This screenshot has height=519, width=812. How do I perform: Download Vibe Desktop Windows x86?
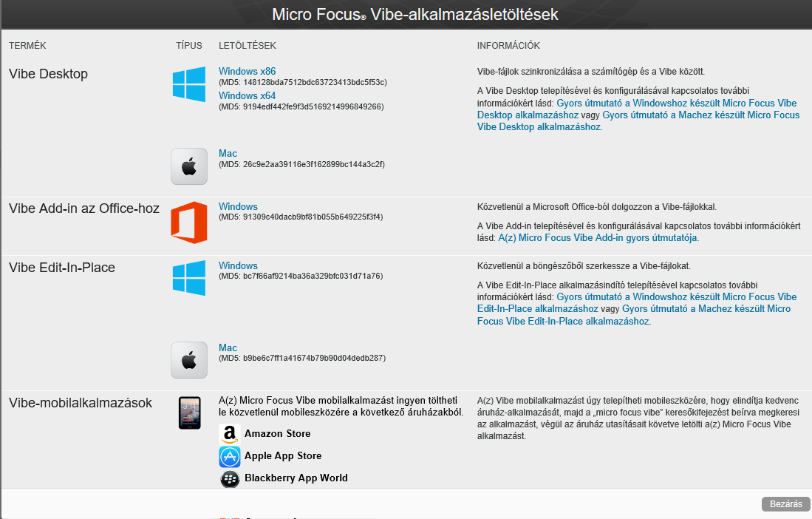247,72
